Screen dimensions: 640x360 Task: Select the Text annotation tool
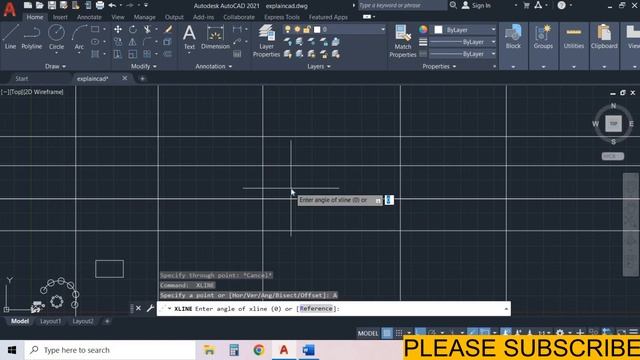(189, 37)
